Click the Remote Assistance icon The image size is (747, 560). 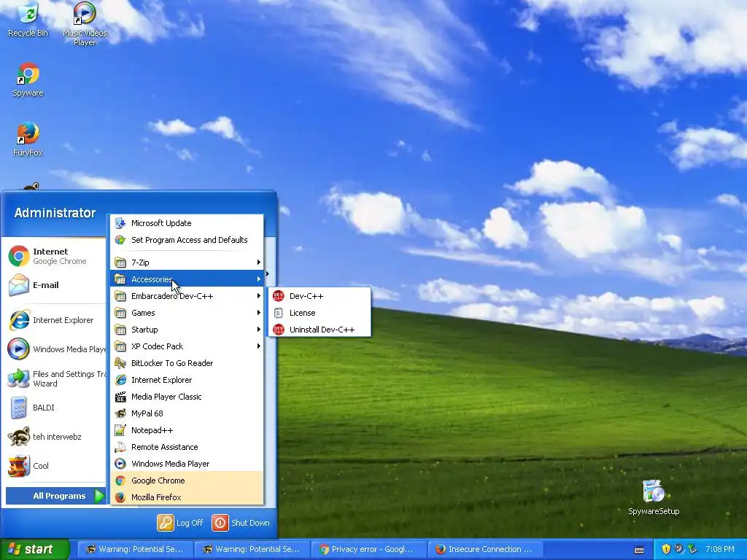pos(120,447)
